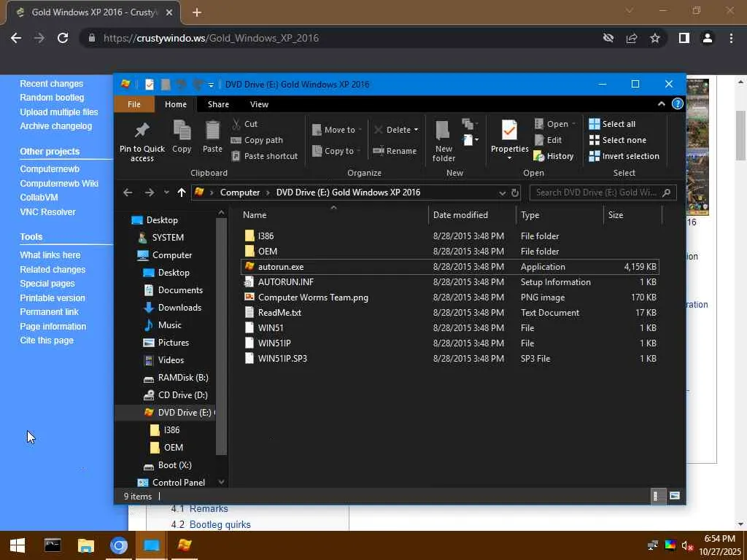The width and height of the screenshot is (747, 560).
Task: Open Delete dropdown arrow
Action: tap(416, 130)
